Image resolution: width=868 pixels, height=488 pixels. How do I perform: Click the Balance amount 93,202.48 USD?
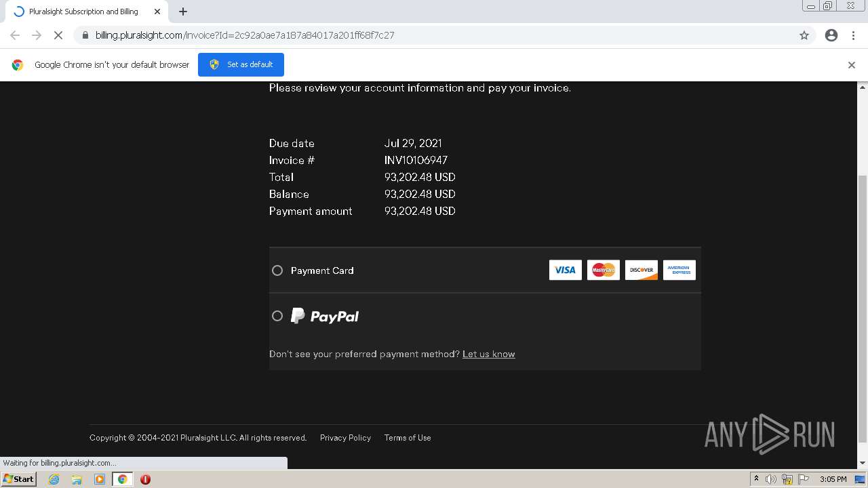[420, 194]
